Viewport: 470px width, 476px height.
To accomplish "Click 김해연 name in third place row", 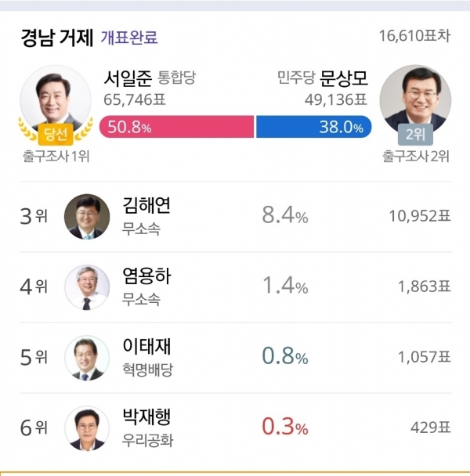I will [146, 206].
